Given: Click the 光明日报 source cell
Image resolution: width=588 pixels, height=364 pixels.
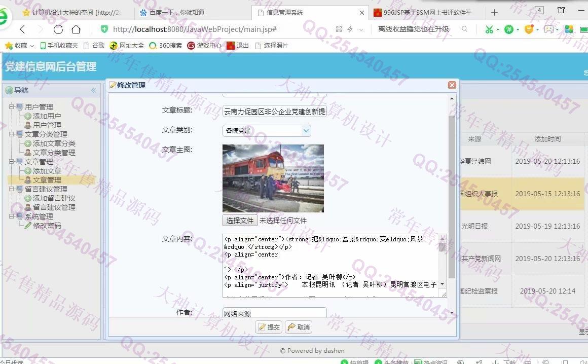Looking at the screenshot, I should coord(475,226).
